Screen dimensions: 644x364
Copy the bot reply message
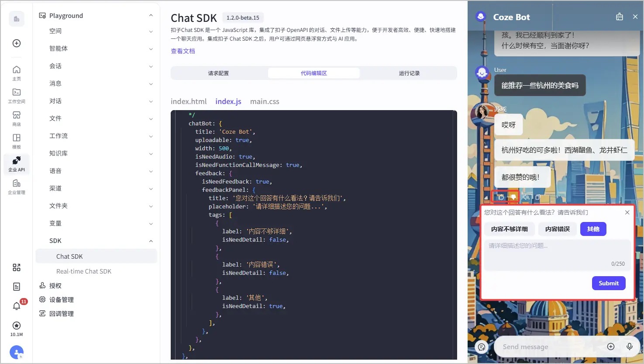[x=538, y=197]
